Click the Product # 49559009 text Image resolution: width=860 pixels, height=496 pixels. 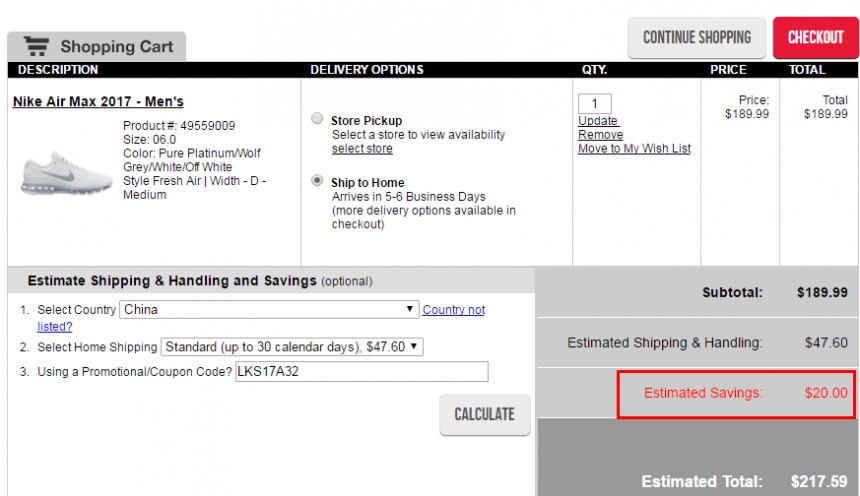tap(179, 126)
